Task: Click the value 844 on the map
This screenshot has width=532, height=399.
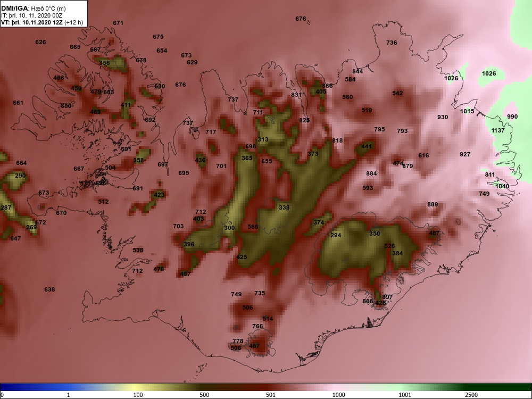Action: (x=358, y=71)
